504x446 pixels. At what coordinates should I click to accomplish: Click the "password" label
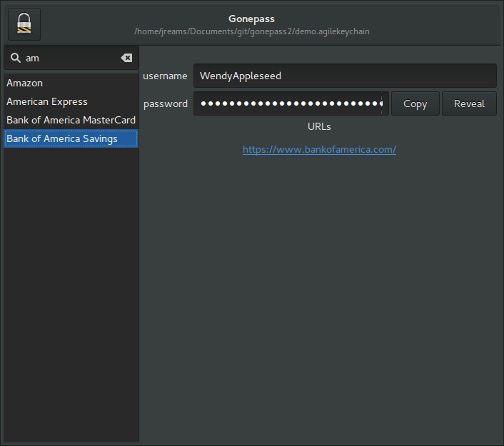point(166,103)
